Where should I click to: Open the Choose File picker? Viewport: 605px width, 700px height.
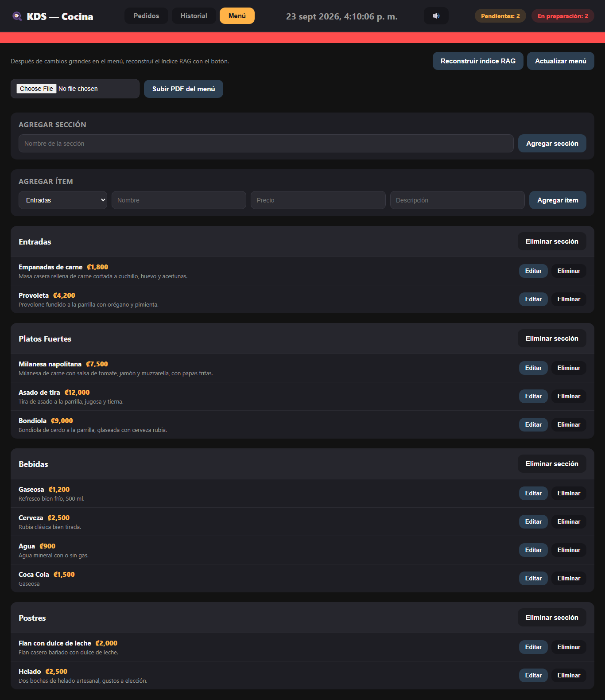pyautogui.click(x=36, y=89)
